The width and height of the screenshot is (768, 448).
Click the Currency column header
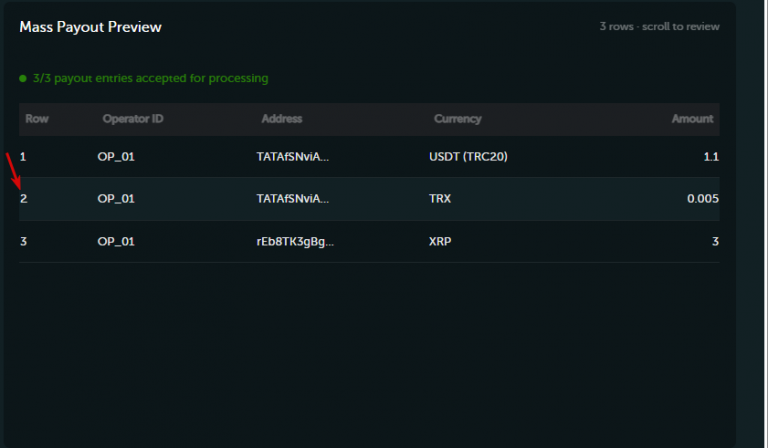(457, 119)
